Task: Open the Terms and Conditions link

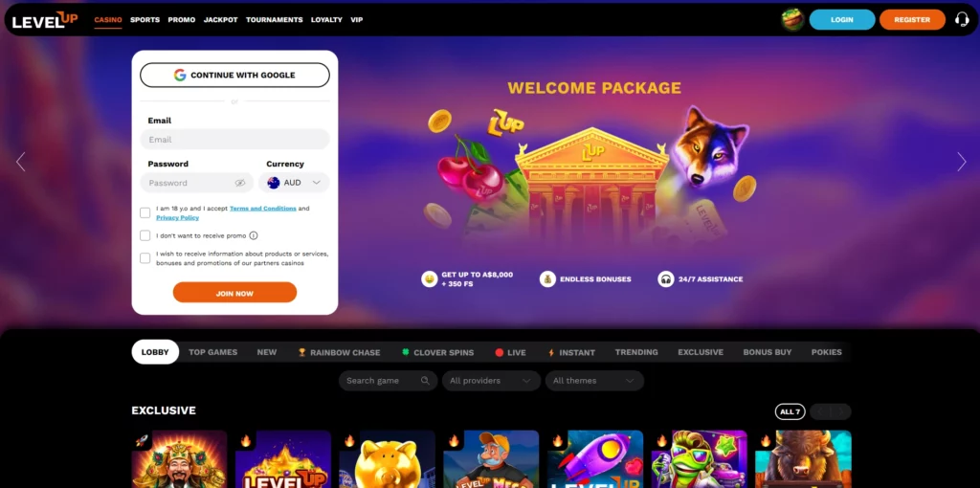Action: pos(263,209)
